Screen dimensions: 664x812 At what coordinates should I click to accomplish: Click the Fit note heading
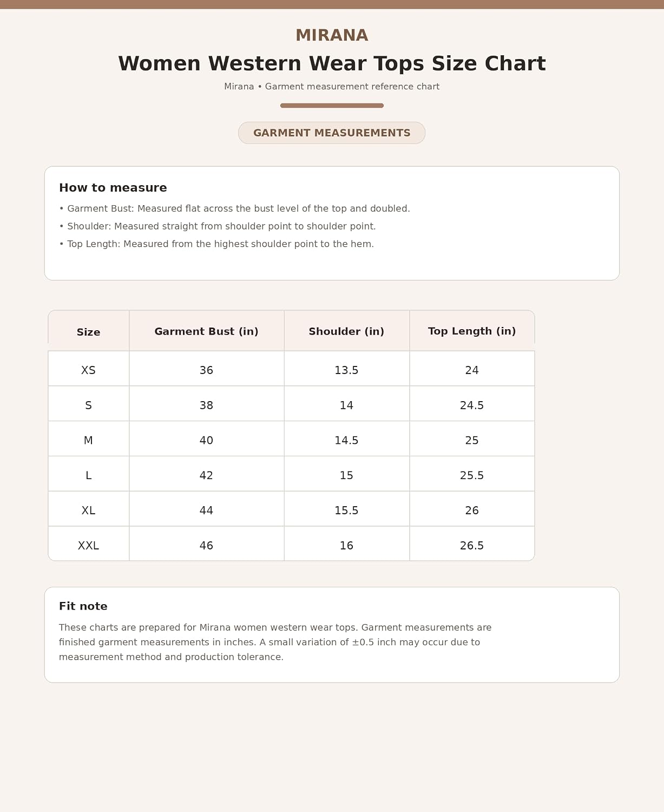coord(83,606)
